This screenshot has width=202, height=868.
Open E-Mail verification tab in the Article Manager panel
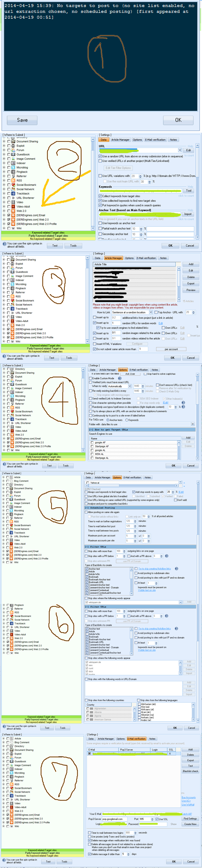147,258
